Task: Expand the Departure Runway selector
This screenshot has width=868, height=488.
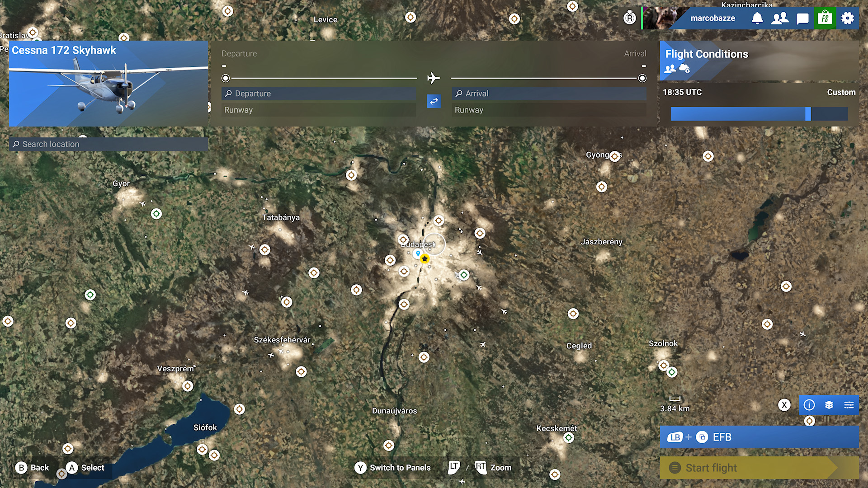Action: (318, 110)
